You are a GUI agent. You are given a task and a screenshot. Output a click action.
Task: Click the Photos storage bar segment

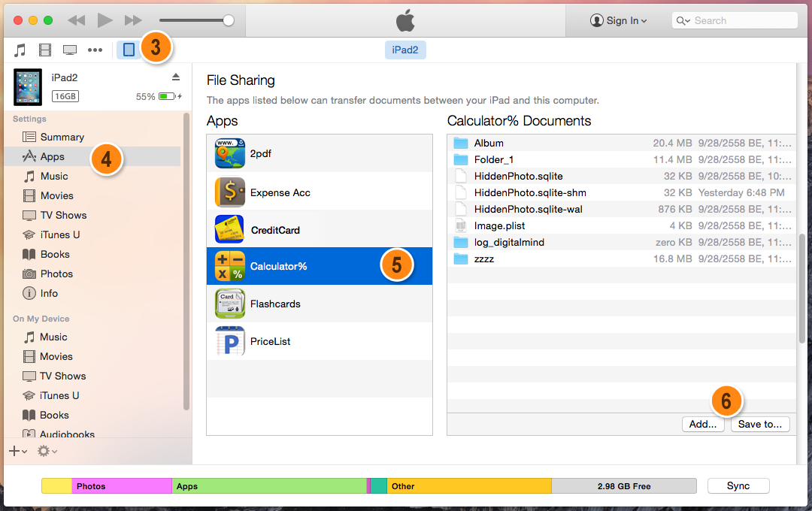pos(122,486)
